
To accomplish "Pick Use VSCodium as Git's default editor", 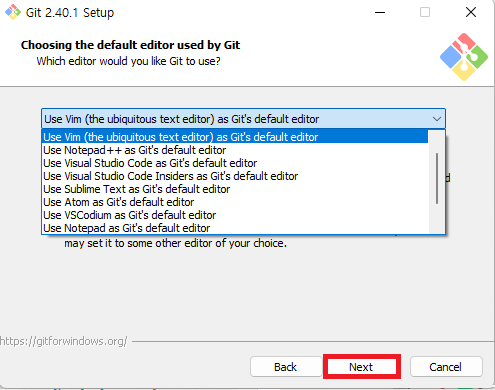I will pyautogui.click(x=235, y=215).
